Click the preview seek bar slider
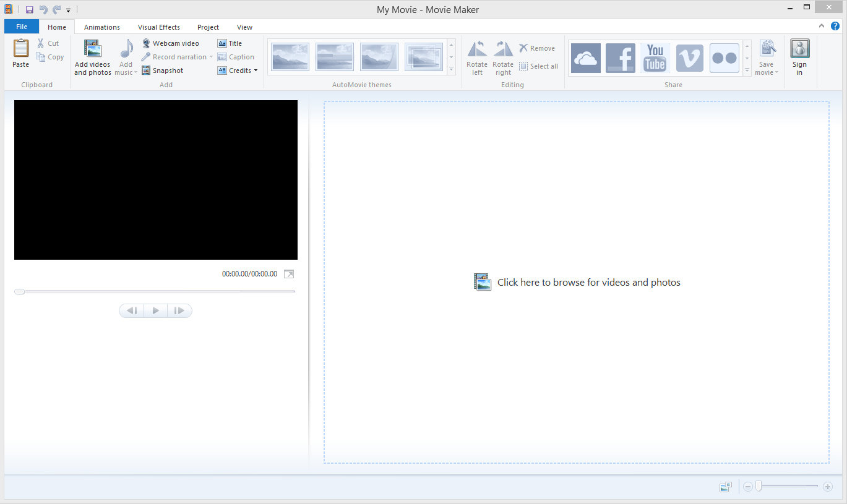The height and width of the screenshot is (504, 847). click(x=20, y=291)
